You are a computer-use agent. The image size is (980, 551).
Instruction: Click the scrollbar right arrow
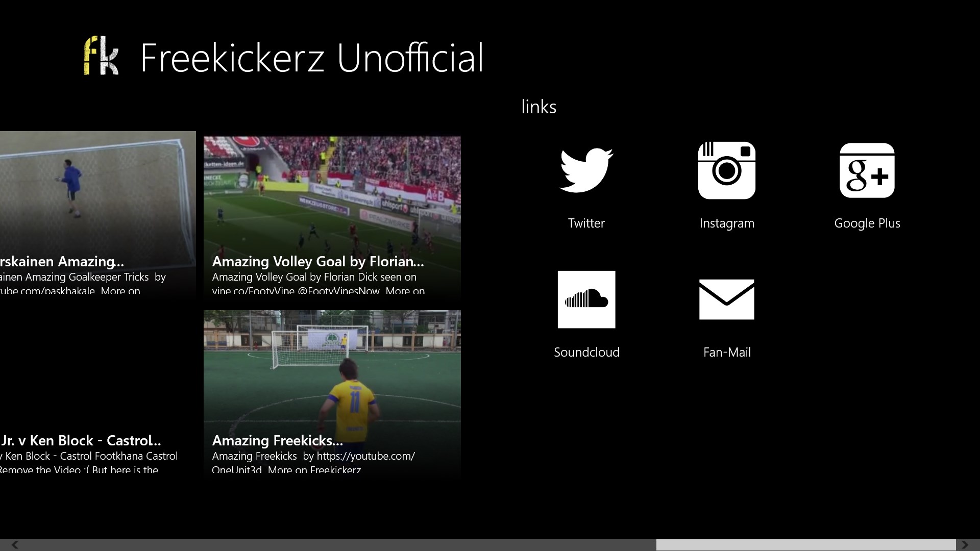tap(965, 545)
